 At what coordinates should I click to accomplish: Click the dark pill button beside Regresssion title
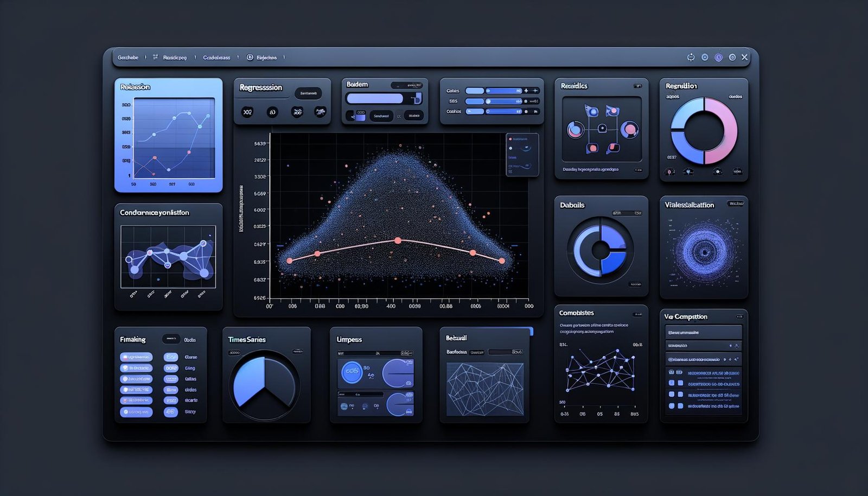point(308,93)
